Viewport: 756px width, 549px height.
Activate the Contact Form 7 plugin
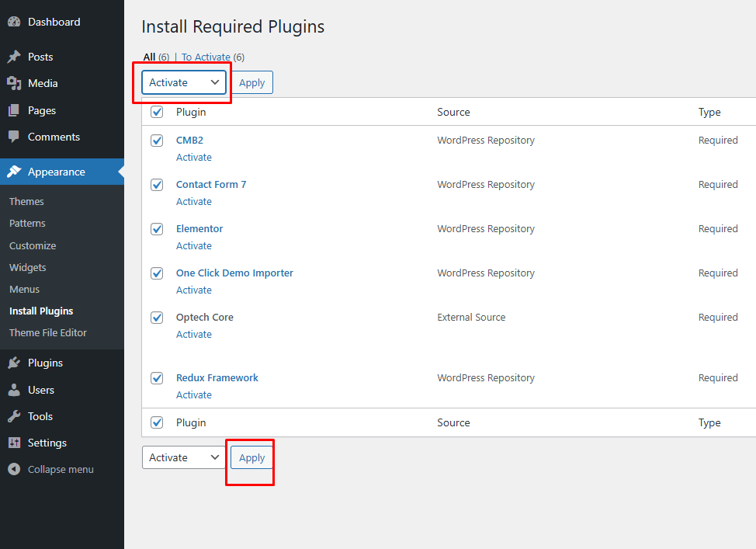pyautogui.click(x=194, y=201)
